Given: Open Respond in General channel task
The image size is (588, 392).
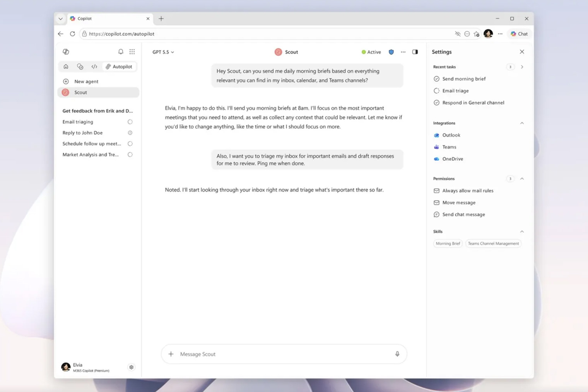Looking at the screenshot, I should (x=469, y=103).
